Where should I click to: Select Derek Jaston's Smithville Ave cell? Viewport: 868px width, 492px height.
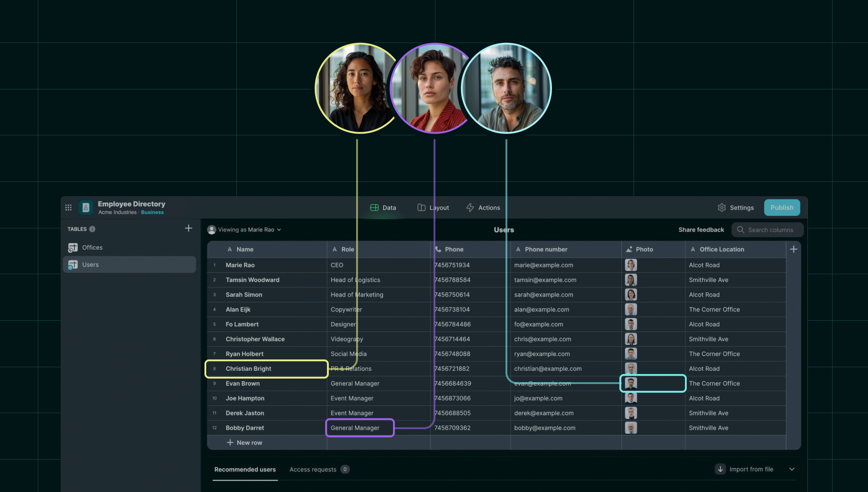(735, 413)
